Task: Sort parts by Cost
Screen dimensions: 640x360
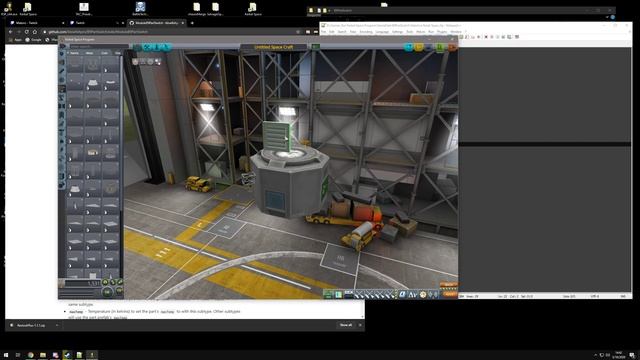Action: click(x=104, y=53)
